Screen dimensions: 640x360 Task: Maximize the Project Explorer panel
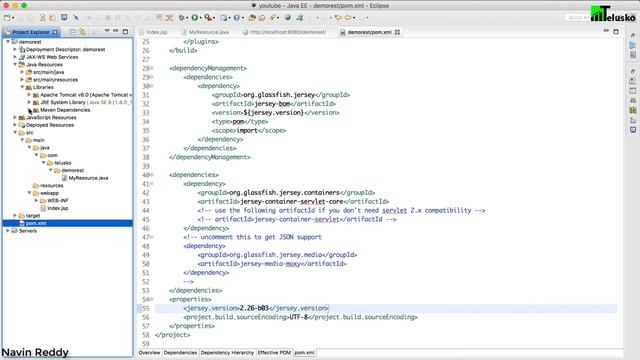125,31
